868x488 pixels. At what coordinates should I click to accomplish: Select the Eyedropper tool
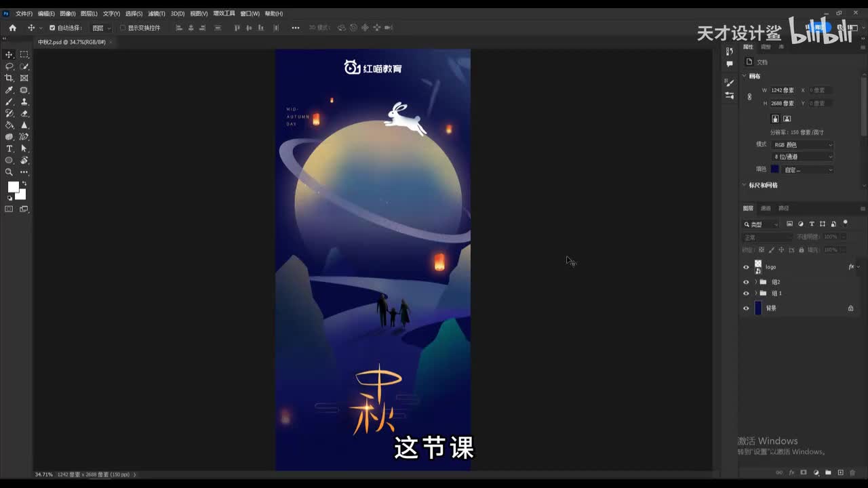(9, 90)
